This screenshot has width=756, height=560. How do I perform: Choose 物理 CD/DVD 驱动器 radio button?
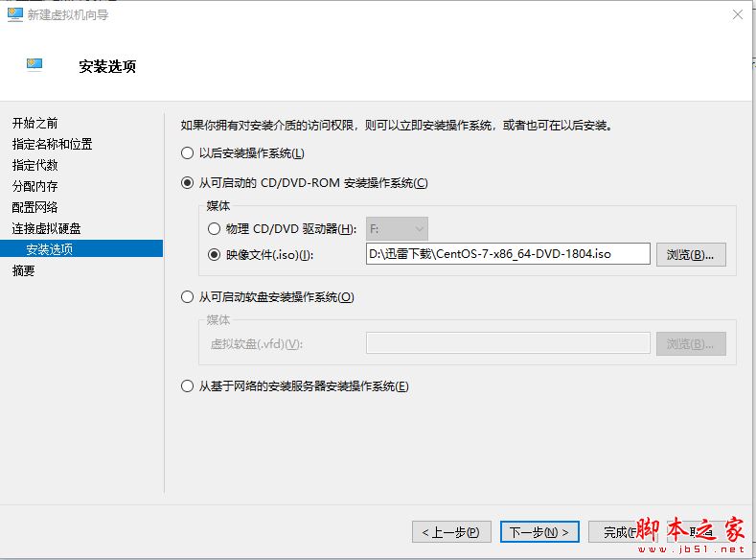coord(214,229)
